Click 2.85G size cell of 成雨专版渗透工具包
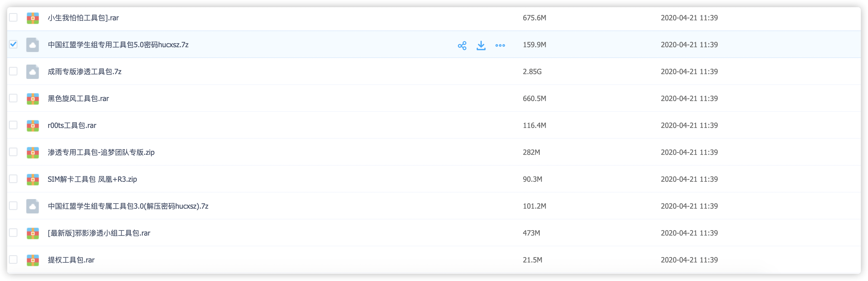The width and height of the screenshot is (868, 281). (532, 71)
